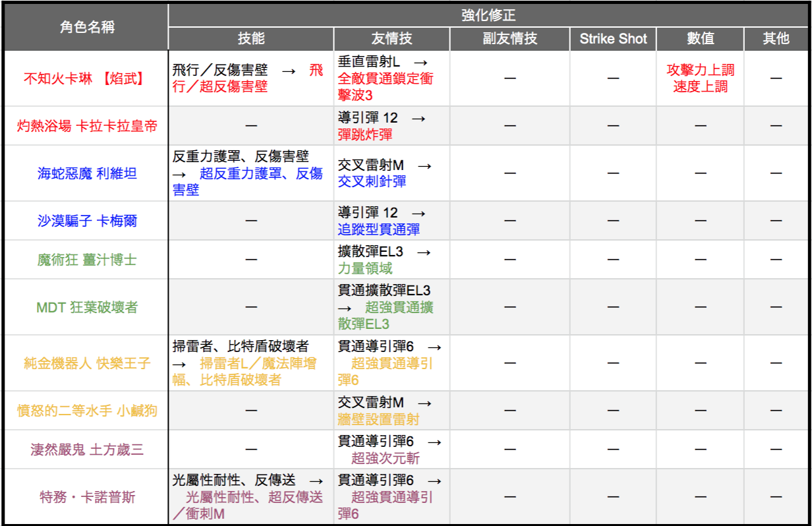Viewport: 812px width, 526px height.
Task: Click skill cell 掃雷者L／魔法陣增幅、比特盾破壞者
Action: [x=251, y=363]
